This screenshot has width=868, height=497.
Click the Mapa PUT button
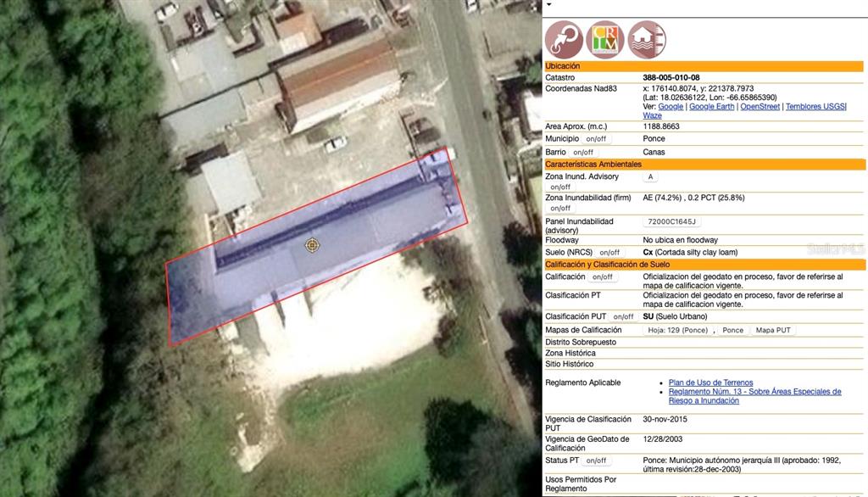(x=772, y=331)
